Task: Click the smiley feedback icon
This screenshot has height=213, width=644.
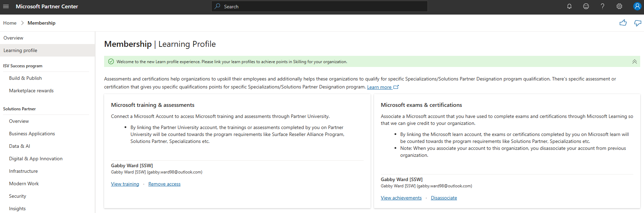Action: coord(586,6)
